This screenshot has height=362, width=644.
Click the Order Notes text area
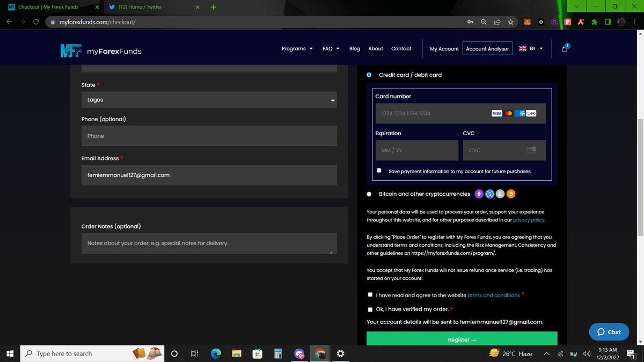click(x=209, y=243)
